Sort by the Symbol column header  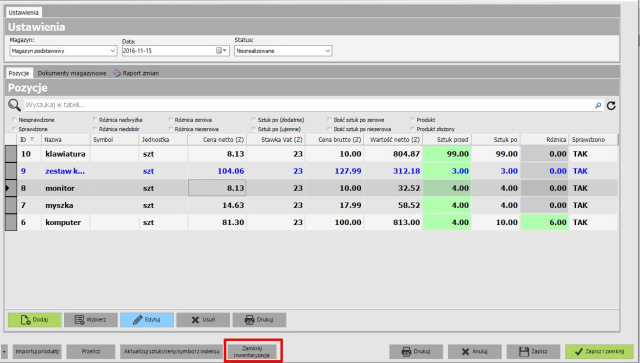coord(114,140)
